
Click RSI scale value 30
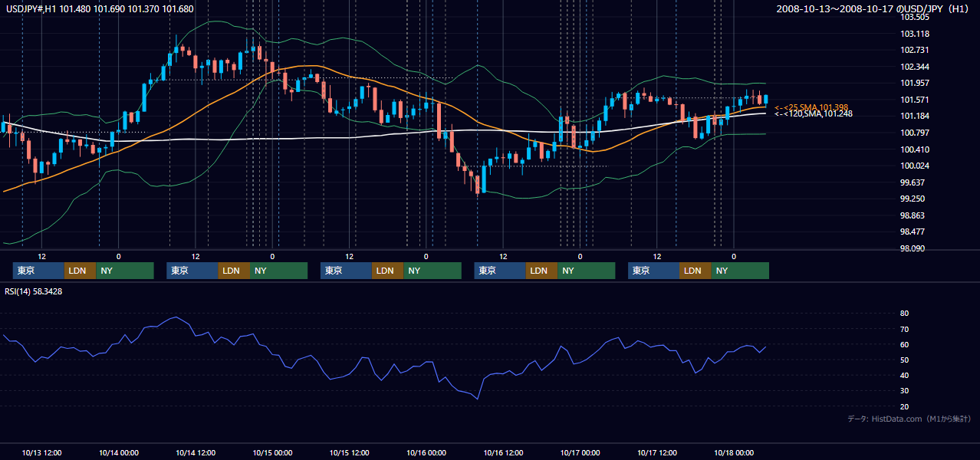905,391
